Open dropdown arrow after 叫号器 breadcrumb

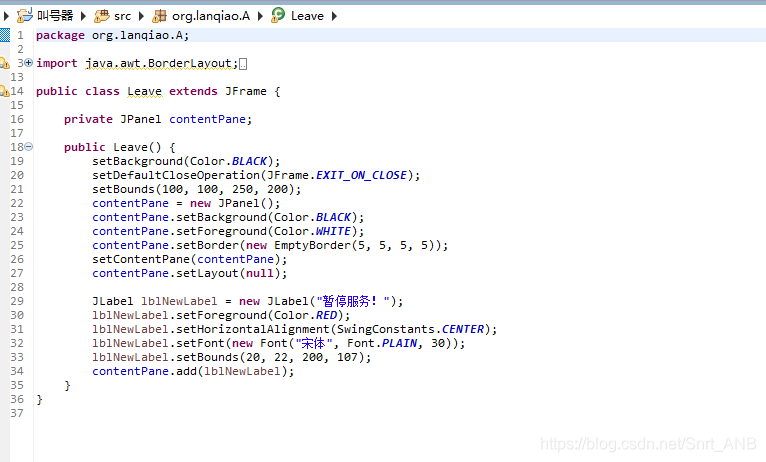(83, 16)
